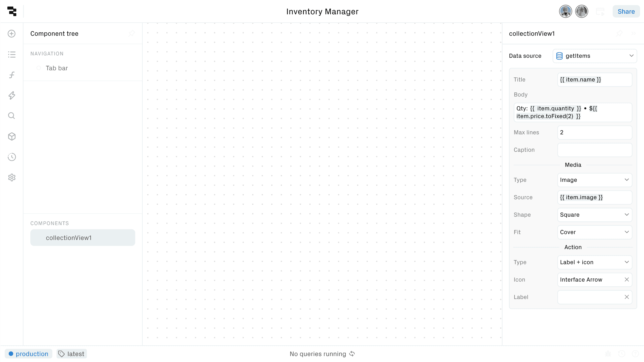Click the Tab bar navigation item
The width and height of the screenshot is (644, 362).
pyautogui.click(x=57, y=68)
